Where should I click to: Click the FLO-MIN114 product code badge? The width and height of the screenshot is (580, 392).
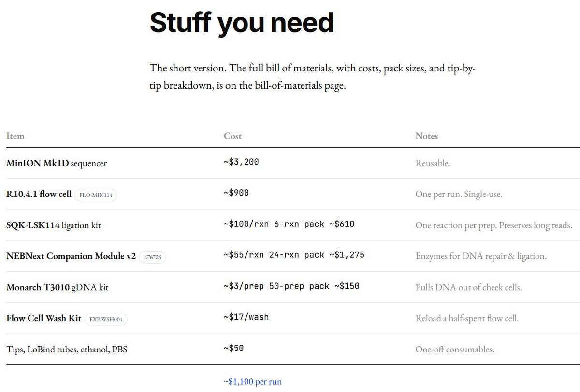pos(97,195)
